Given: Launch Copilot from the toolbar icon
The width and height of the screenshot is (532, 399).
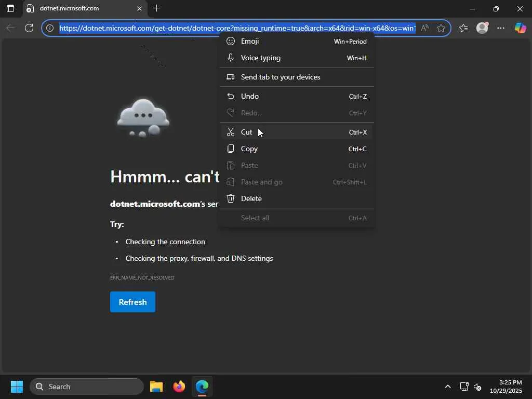Looking at the screenshot, I should (x=520, y=28).
